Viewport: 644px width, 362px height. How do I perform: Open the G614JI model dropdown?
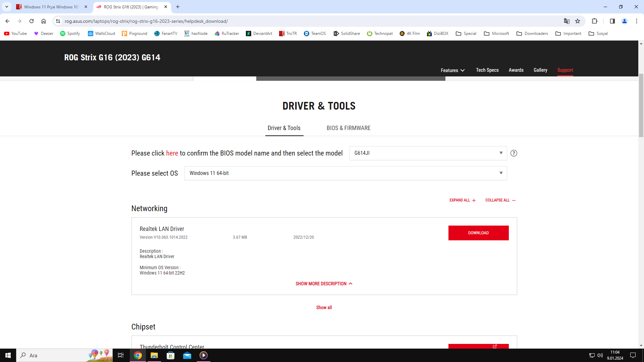pos(428,153)
